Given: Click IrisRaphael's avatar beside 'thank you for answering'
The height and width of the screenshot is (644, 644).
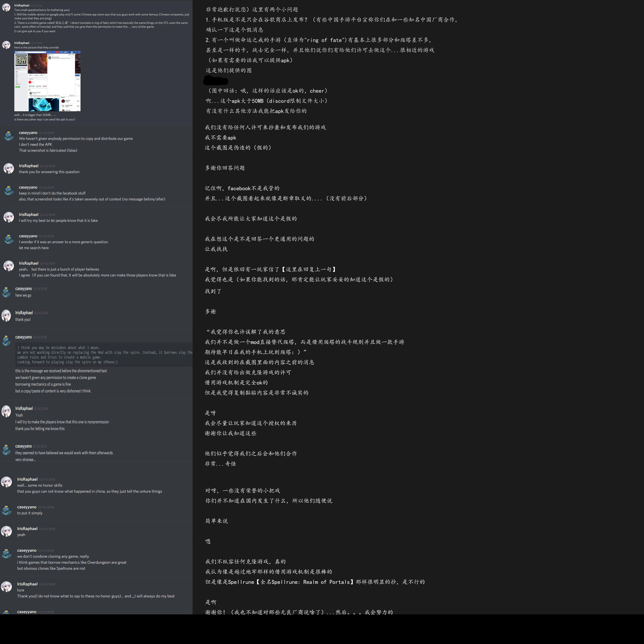Looking at the screenshot, I should tap(8, 168).
